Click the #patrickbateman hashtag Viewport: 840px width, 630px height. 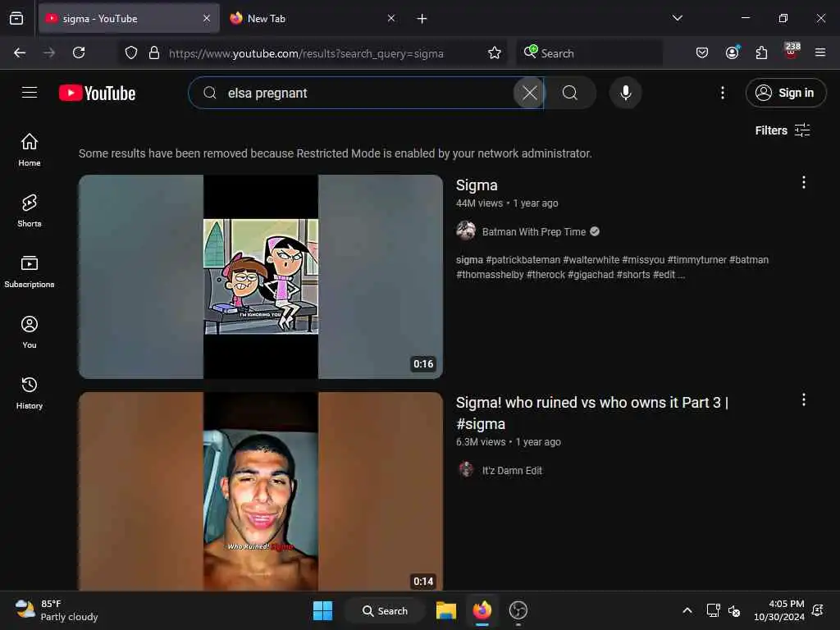[x=523, y=260]
